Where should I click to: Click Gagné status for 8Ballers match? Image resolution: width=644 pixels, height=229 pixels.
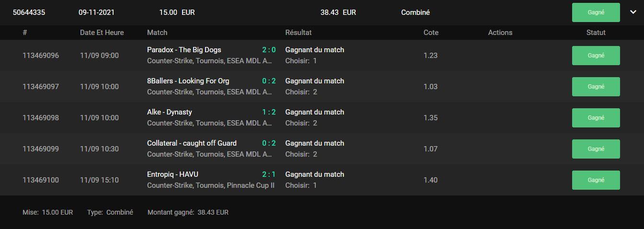pos(596,87)
